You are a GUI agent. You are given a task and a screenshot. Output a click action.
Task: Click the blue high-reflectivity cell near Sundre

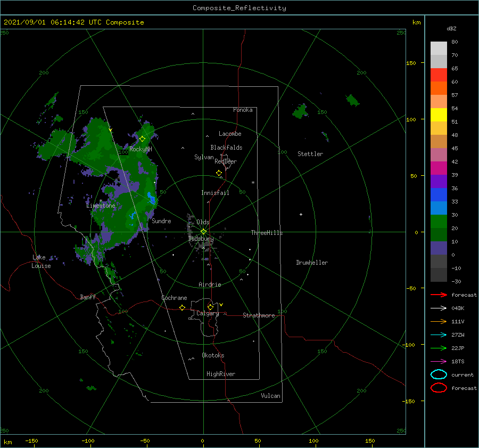pos(151,198)
